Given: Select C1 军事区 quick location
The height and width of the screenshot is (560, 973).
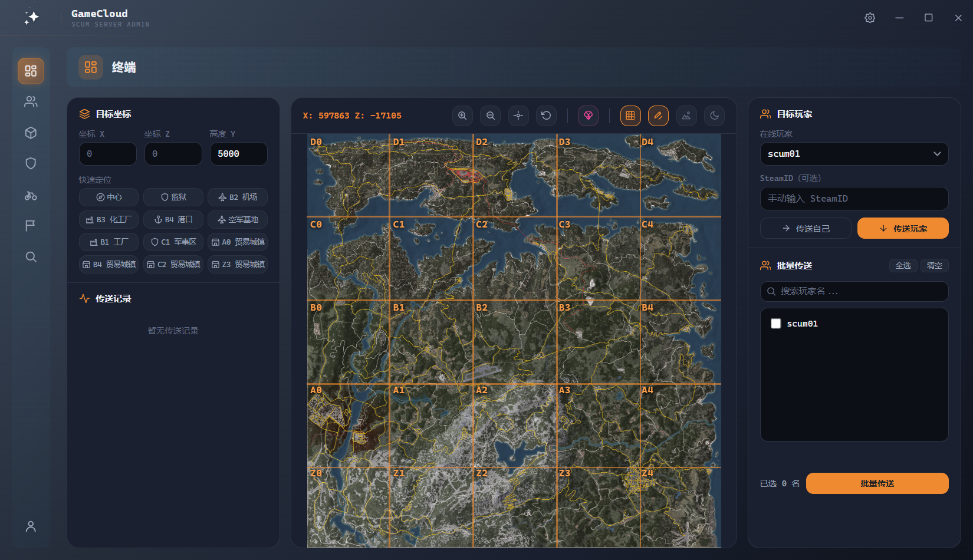Looking at the screenshot, I should (x=173, y=242).
